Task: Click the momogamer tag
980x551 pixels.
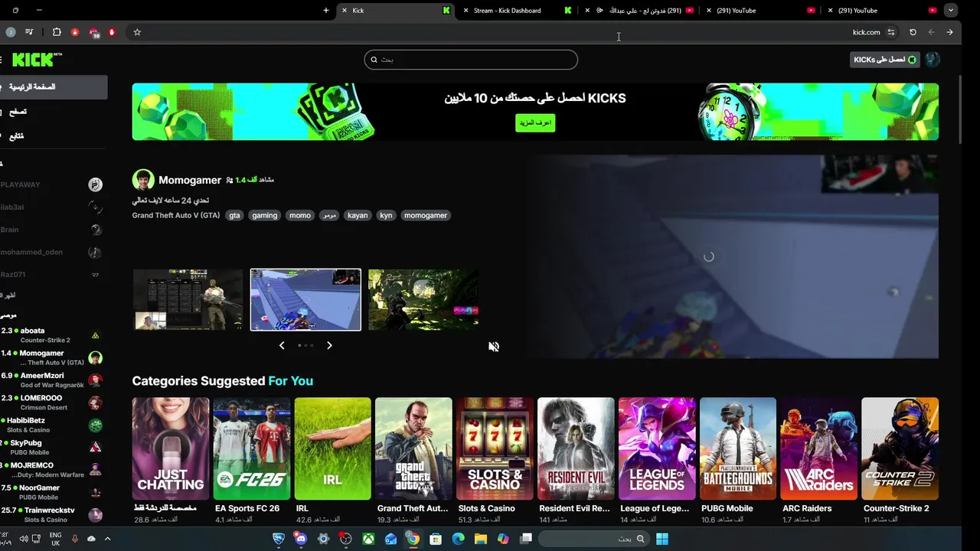Action: point(426,215)
